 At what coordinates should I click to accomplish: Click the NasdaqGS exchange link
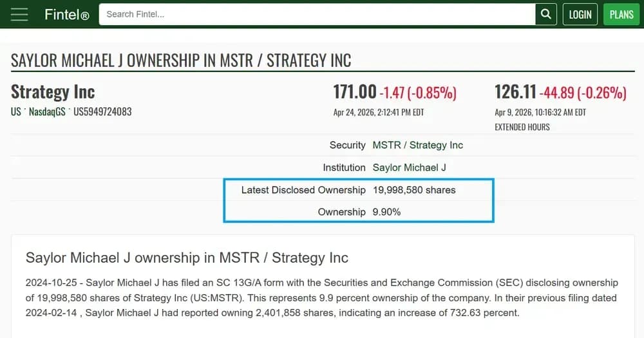click(47, 111)
